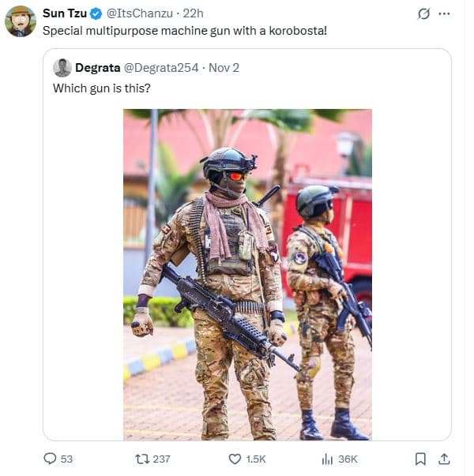Screen dimensions: 474x476
Task: Open quoted text 'Which gun is this?'
Action: point(102,88)
